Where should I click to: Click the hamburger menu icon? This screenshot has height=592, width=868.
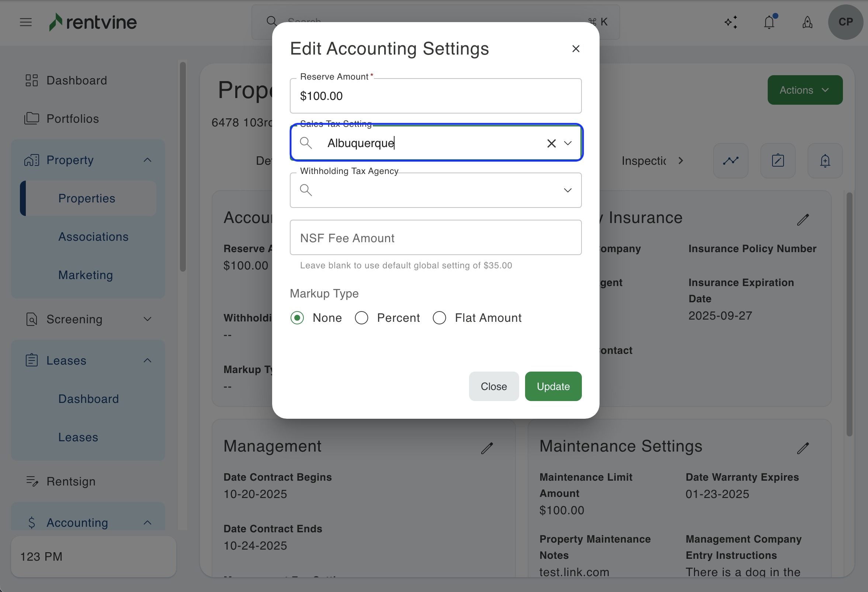pyautogui.click(x=25, y=22)
